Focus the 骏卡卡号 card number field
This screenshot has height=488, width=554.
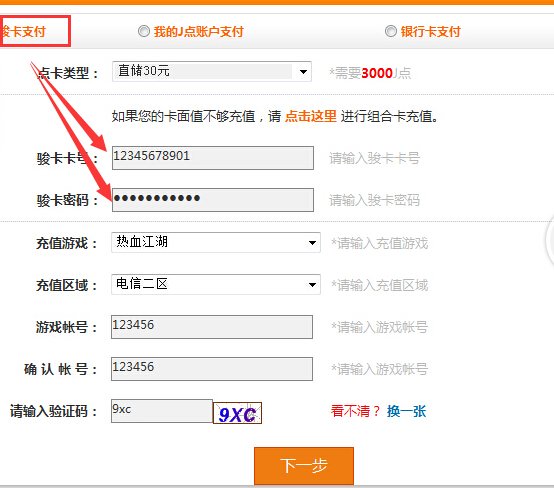(x=213, y=158)
